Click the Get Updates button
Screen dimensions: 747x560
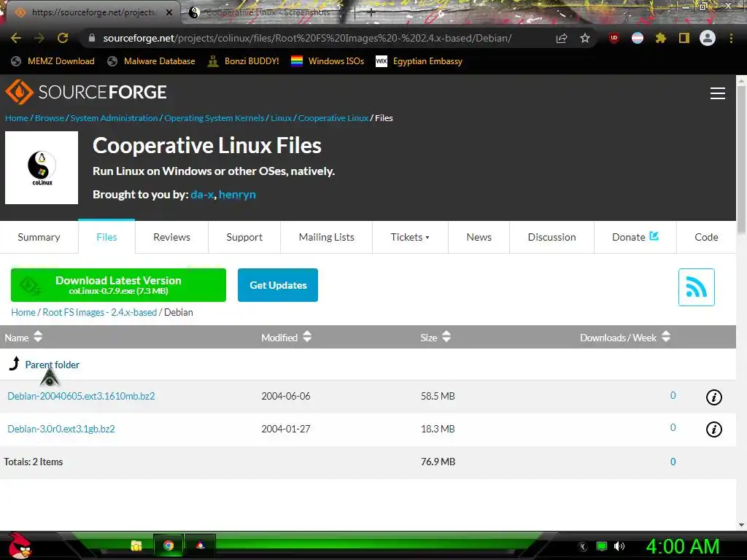278,285
